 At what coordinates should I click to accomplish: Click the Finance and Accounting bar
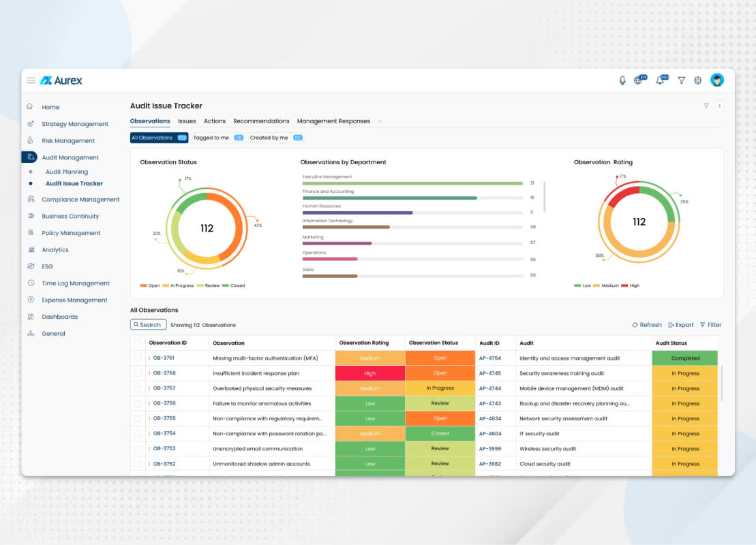click(x=389, y=198)
